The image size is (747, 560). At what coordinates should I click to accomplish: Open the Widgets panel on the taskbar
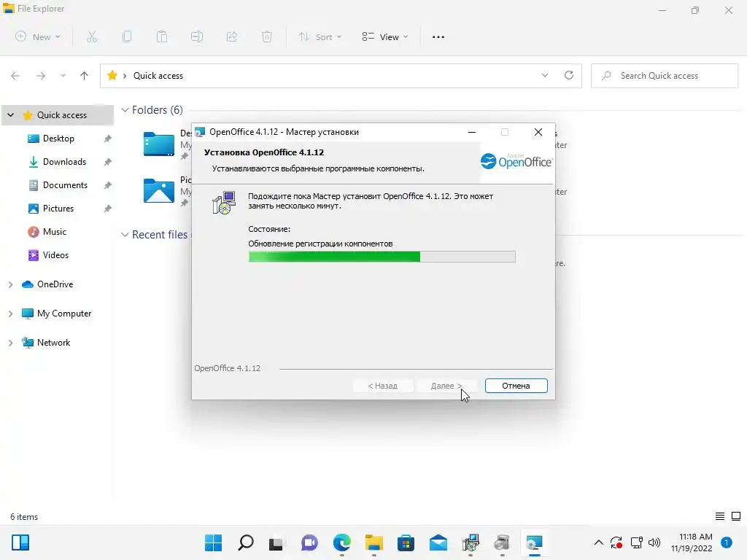pos(20,542)
